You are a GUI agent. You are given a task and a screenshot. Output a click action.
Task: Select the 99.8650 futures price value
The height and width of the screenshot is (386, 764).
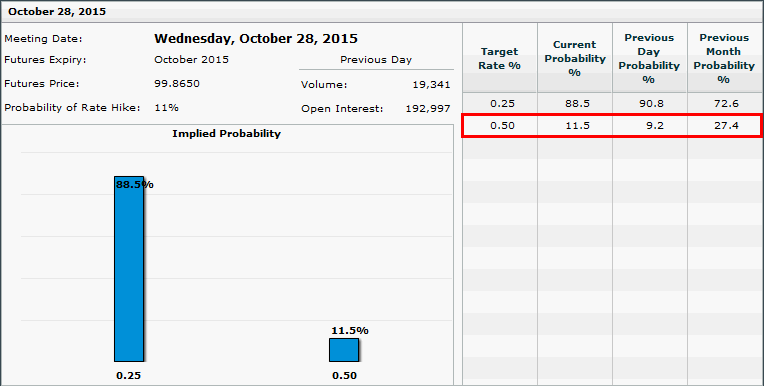[x=177, y=84]
